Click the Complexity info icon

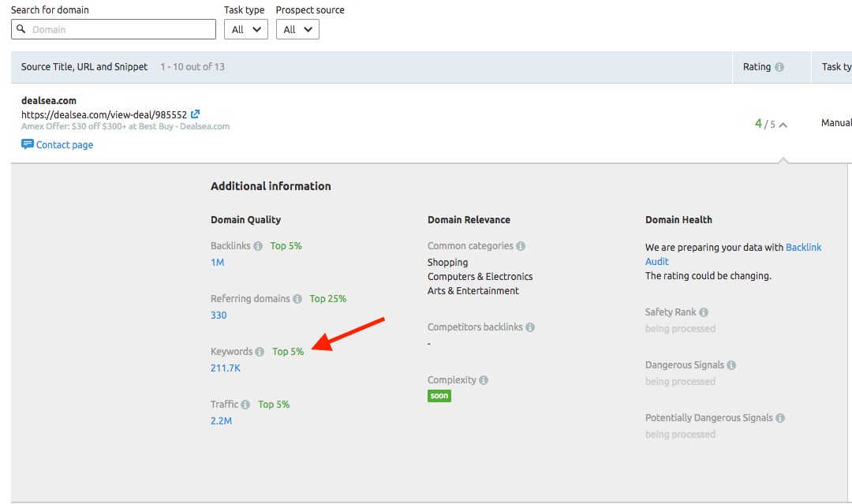484,380
